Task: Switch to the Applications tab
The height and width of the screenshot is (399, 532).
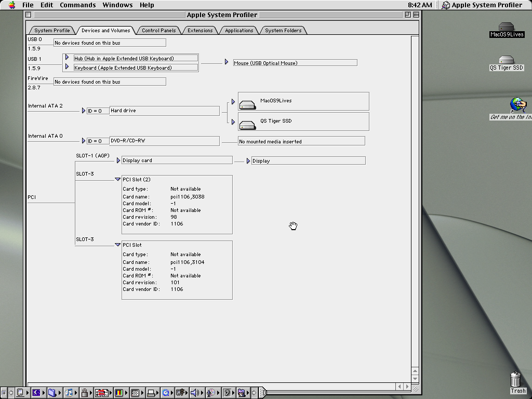Action: pyautogui.click(x=239, y=31)
